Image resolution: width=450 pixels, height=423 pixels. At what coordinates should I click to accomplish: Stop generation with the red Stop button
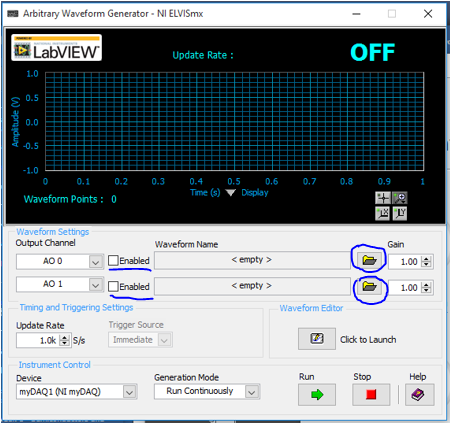pos(371,395)
